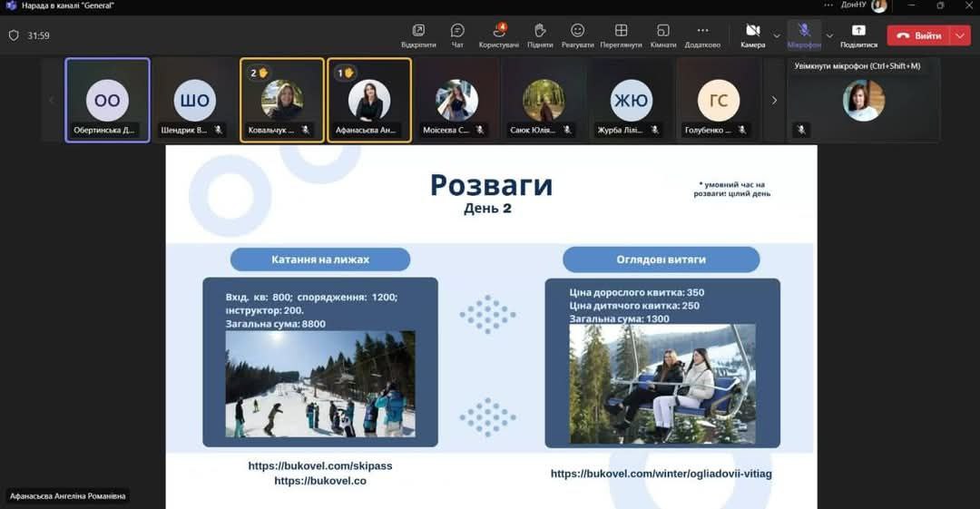Screen dimensions: 980x509
Task: Select participant tile Саюк Юлія
Action: coord(544,100)
